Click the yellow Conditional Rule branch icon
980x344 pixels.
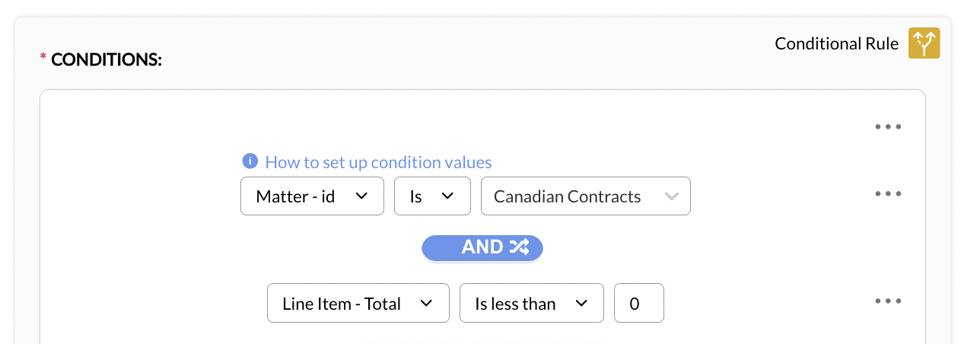(x=924, y=43)
